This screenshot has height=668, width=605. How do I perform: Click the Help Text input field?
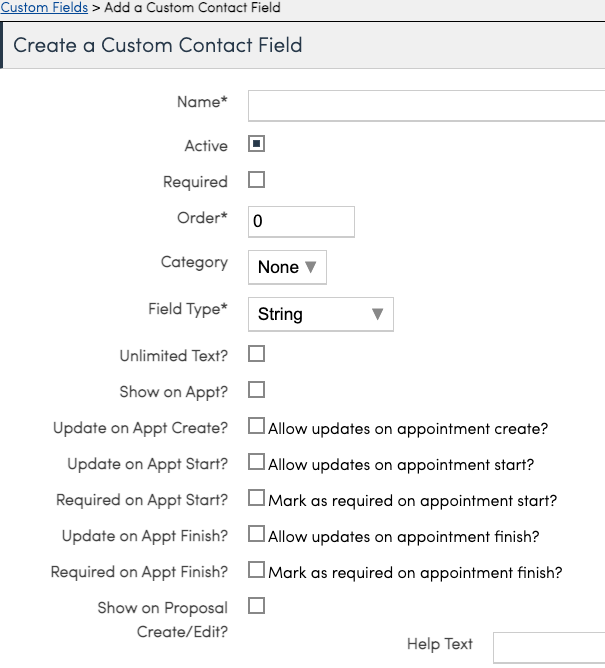pos(548,646)
